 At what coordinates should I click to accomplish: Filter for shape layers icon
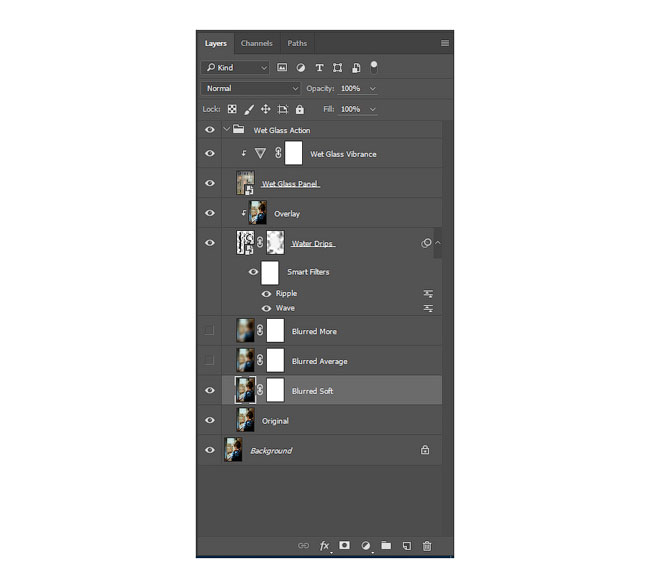click(x=337, y=68)
